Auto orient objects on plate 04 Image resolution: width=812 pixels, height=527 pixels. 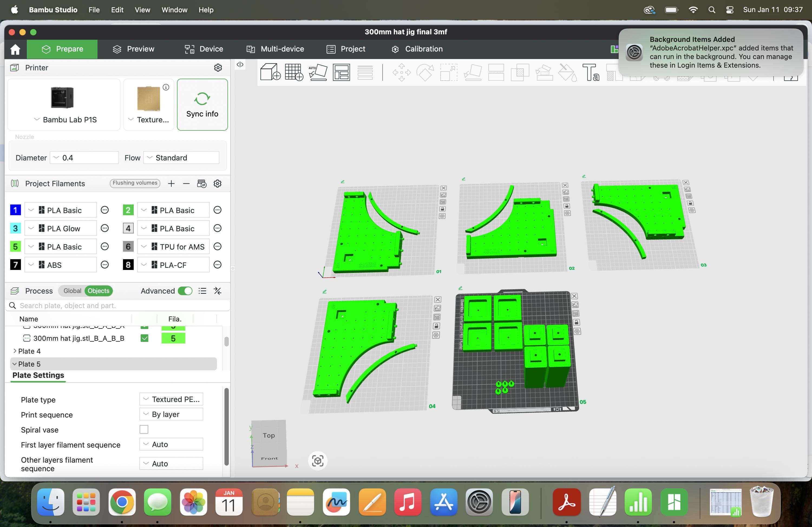437,308
